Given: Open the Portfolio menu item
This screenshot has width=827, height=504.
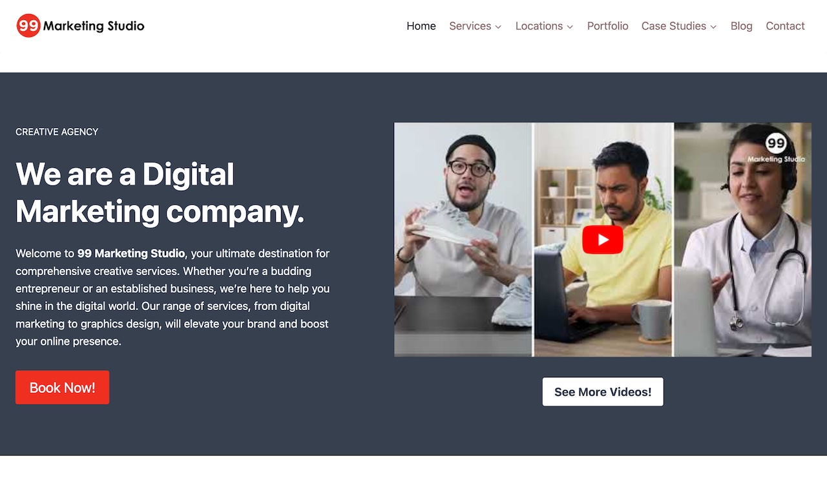Looking at the screenshot, I should 607,26.
